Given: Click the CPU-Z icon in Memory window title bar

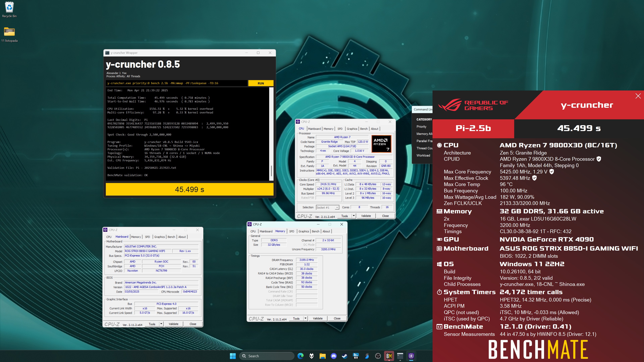Looking at the screenshot, I should coord(250,224).
